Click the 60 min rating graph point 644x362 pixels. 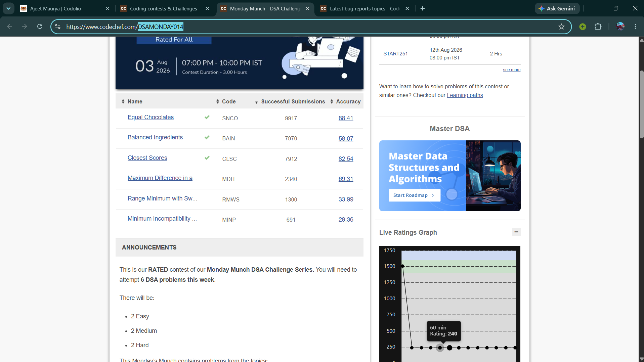coord(440,348)
